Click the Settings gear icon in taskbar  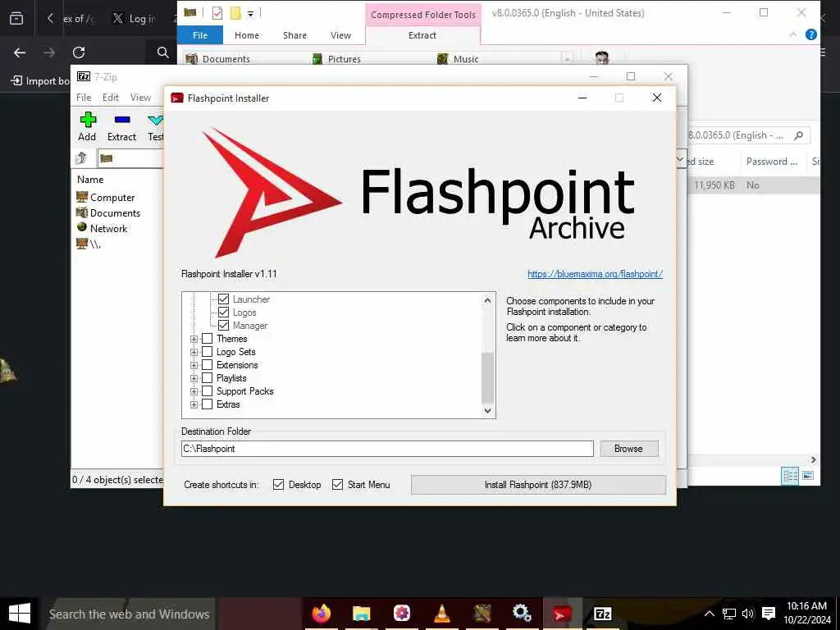[x=522, y=613]
